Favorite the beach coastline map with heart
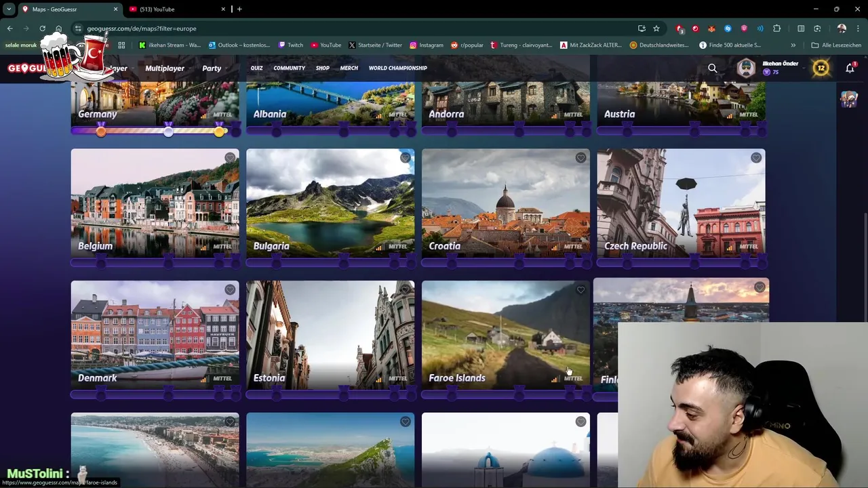This screenshot has width=868, height=488. [230, 422]
